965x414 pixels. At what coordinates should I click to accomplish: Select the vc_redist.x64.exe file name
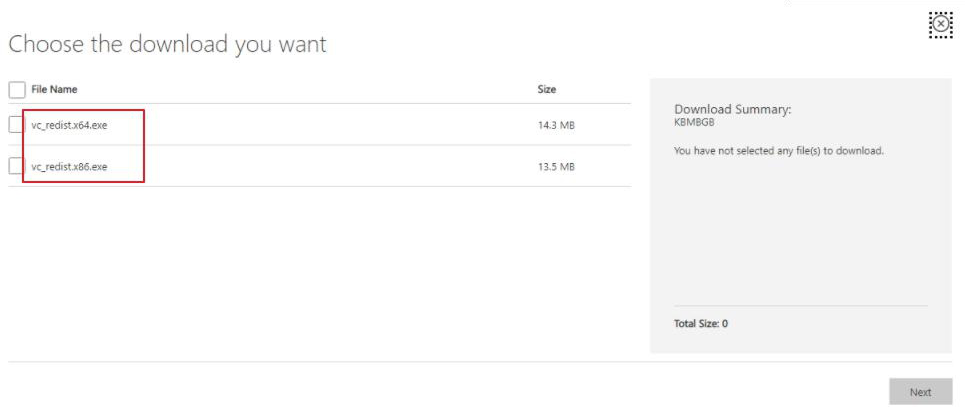pyautogui.click(x=69, y=125)
